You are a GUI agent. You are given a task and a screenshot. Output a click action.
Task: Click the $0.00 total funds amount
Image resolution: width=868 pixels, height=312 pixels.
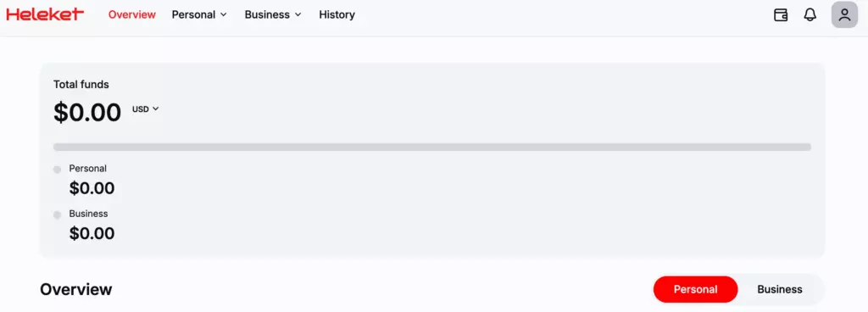[x=87, y=112]
